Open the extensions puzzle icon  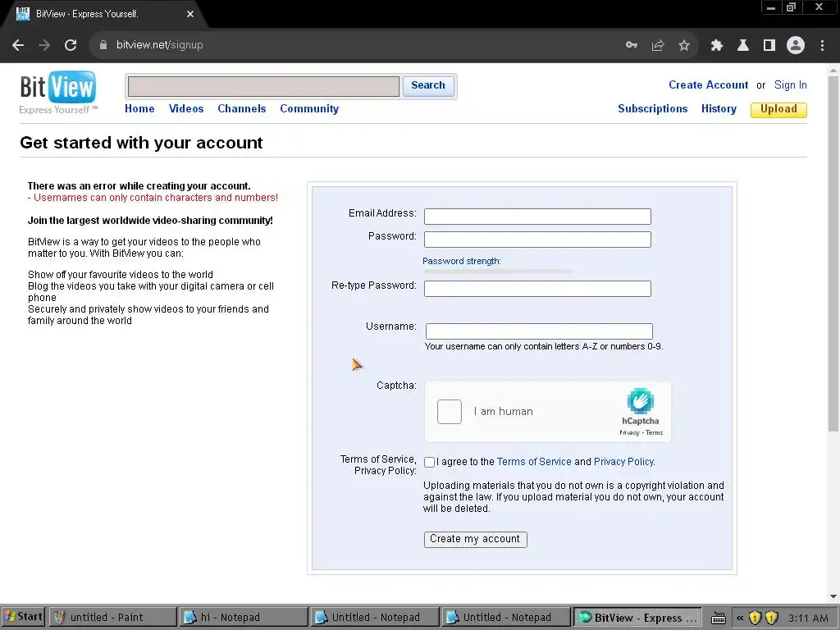[x=717, y=45]
